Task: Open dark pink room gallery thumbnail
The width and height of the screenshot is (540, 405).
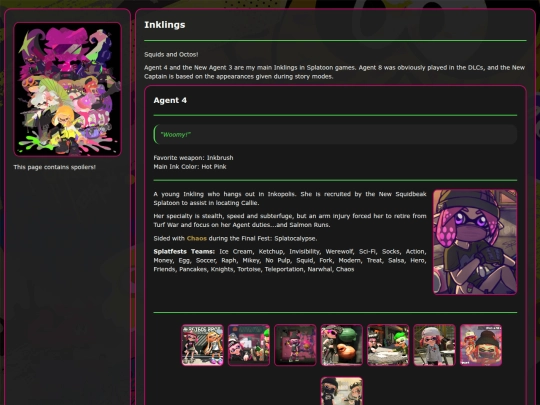Action: [x=295, y=345]
